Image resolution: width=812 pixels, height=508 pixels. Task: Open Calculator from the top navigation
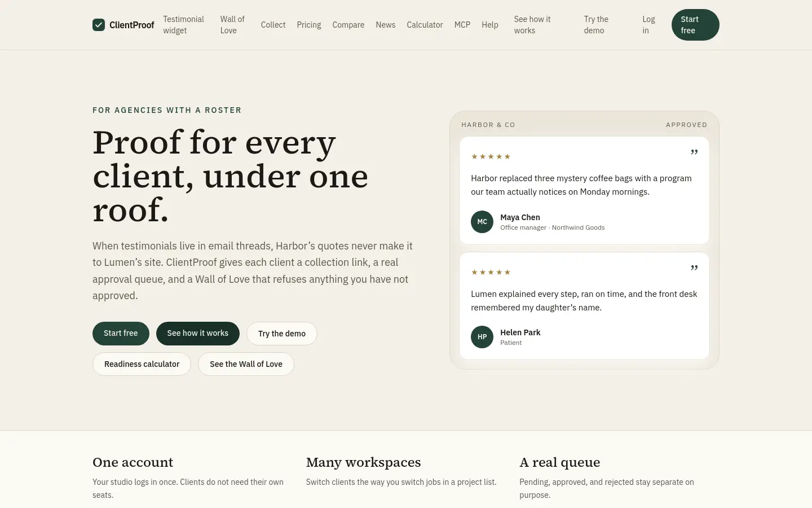click(425, 25)
